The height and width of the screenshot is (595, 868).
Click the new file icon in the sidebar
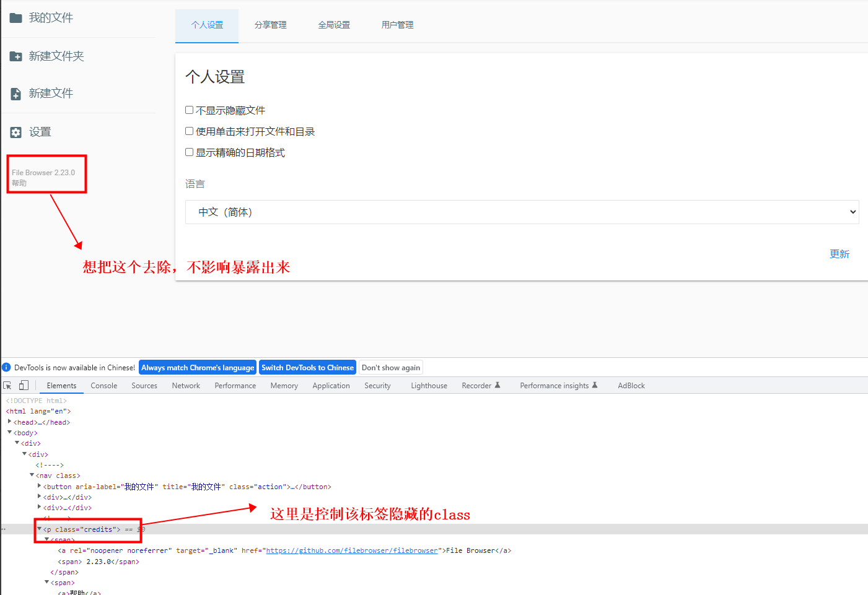(x=15, y=93)
